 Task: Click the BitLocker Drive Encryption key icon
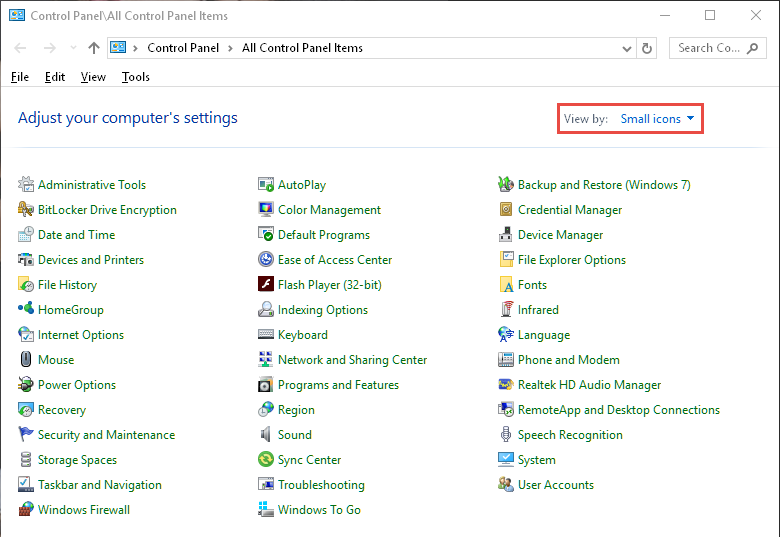point(26,209)
